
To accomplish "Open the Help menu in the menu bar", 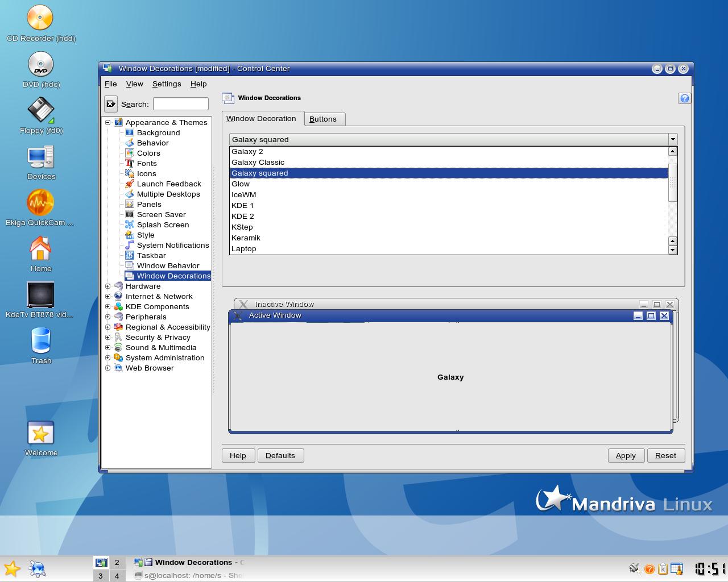I will click(198, 84).
